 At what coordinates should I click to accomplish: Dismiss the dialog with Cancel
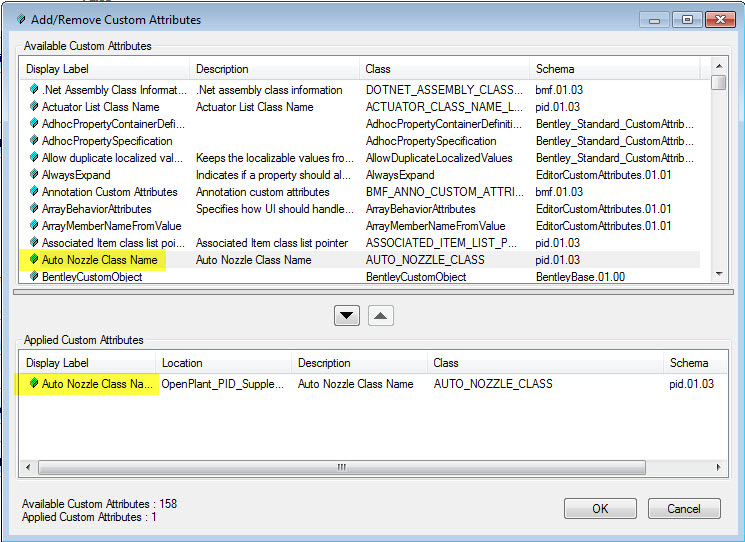coord(684,509)
